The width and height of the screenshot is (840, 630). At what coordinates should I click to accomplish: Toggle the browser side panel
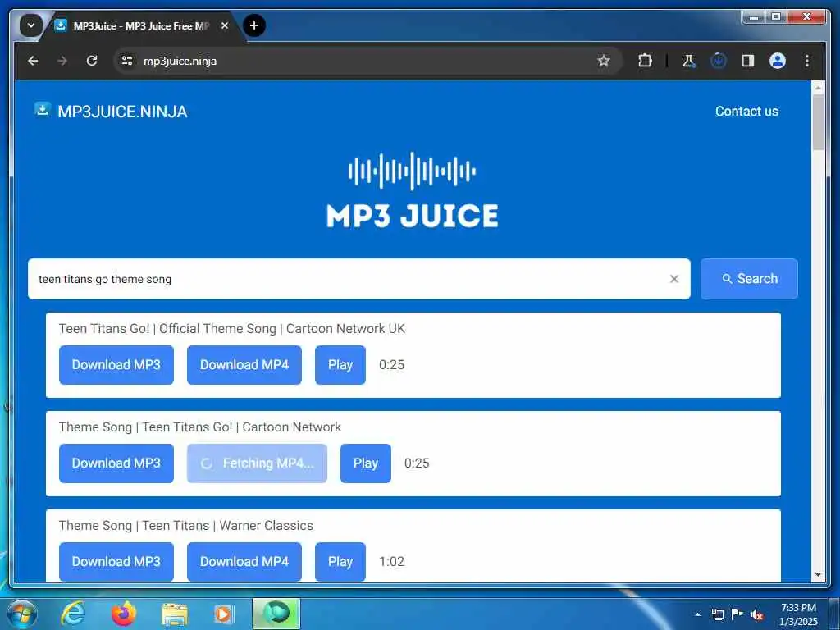tap(748, 61)
